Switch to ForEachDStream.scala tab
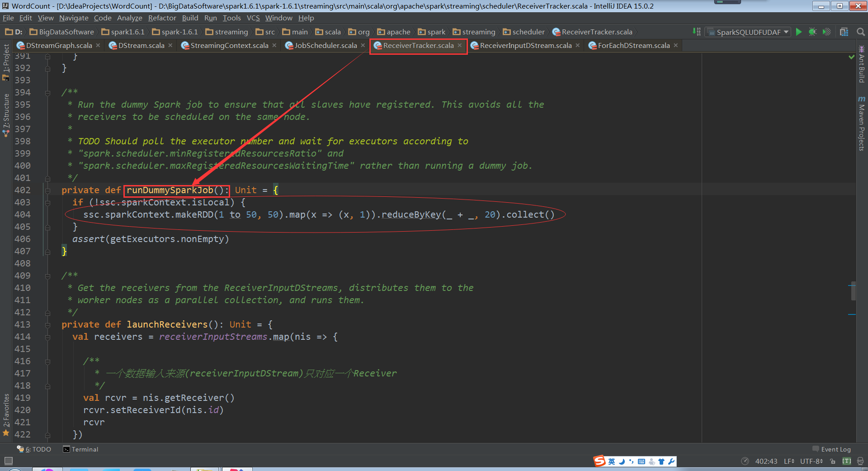This screenshot has height=471, width=868. [634, 46]
